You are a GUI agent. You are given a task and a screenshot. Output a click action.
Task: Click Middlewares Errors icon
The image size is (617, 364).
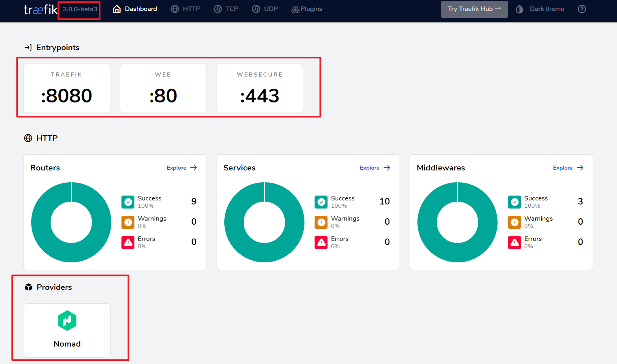515,242
